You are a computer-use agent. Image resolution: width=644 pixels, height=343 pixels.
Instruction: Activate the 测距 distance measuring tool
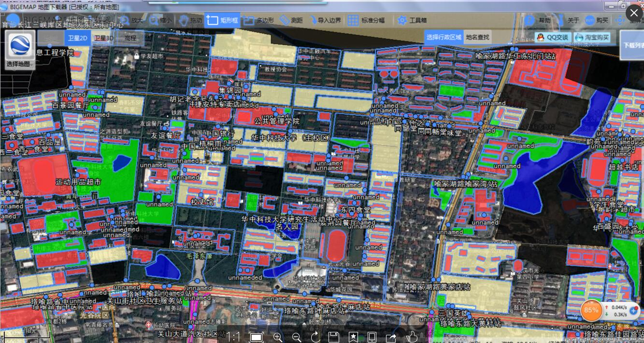click(x=291, y=20)
